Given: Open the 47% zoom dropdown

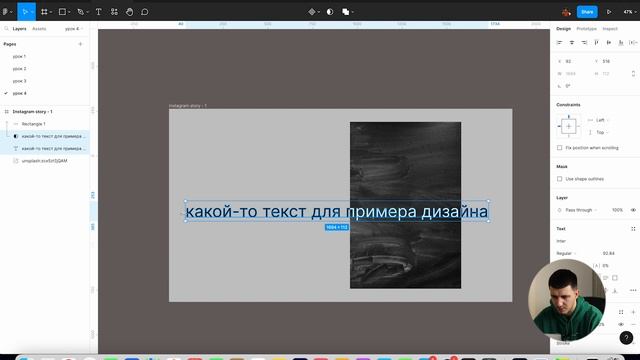Looking at the screenshot, I should [630, 12].
